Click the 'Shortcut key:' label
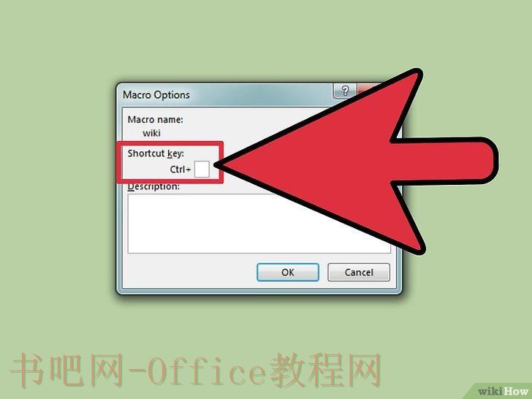Screen dimensions: 532x399 (156, 153)
